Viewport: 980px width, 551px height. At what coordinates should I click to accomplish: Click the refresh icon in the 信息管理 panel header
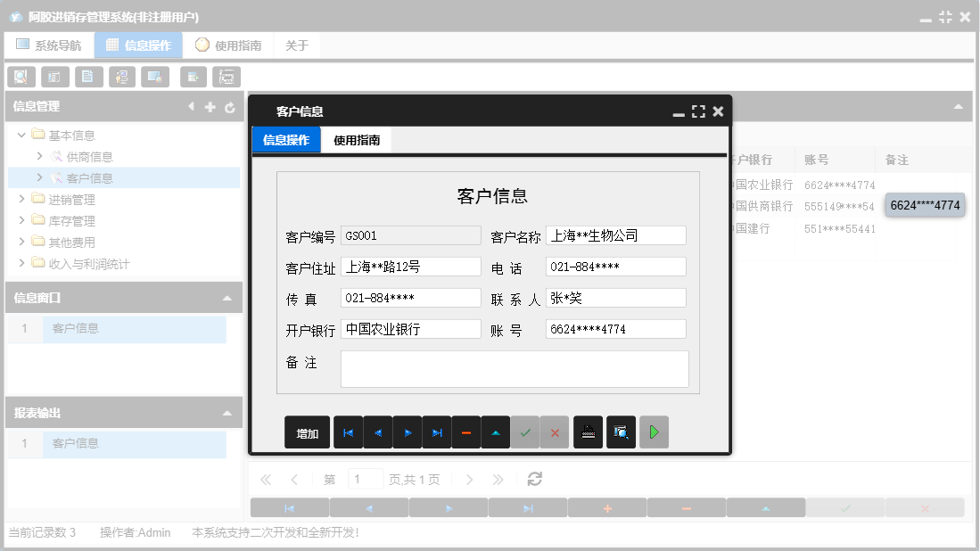click(232, 106)
